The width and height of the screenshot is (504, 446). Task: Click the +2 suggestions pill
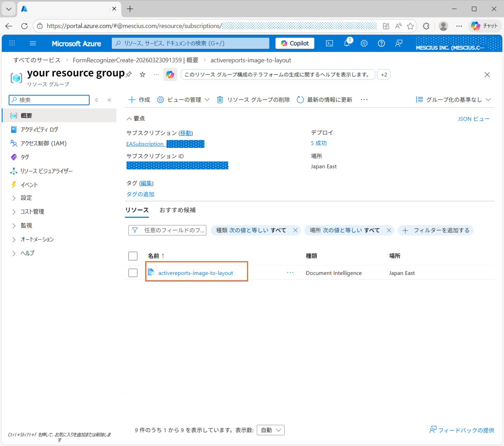(384, 75)
